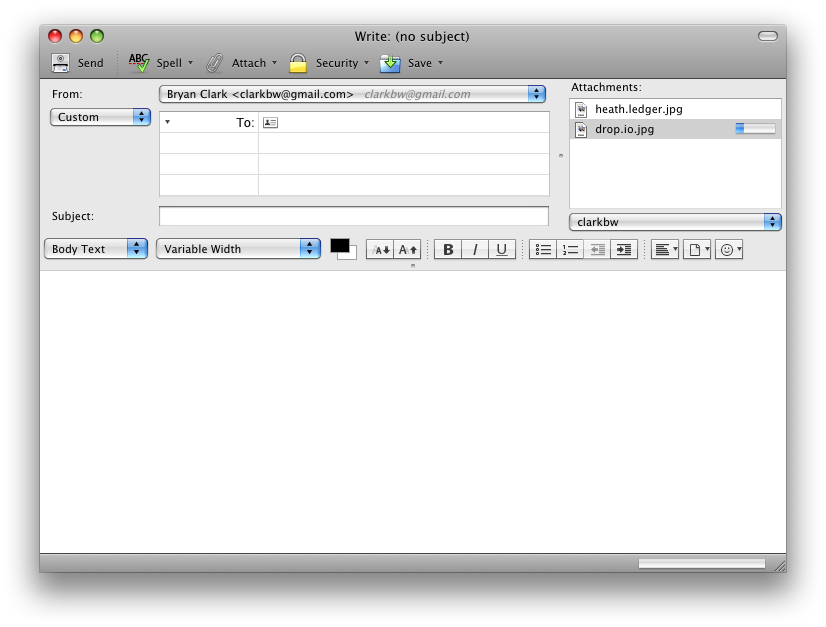Click the drop.io.jpg upload progress bar
The image size is (826, 627).
755,129
